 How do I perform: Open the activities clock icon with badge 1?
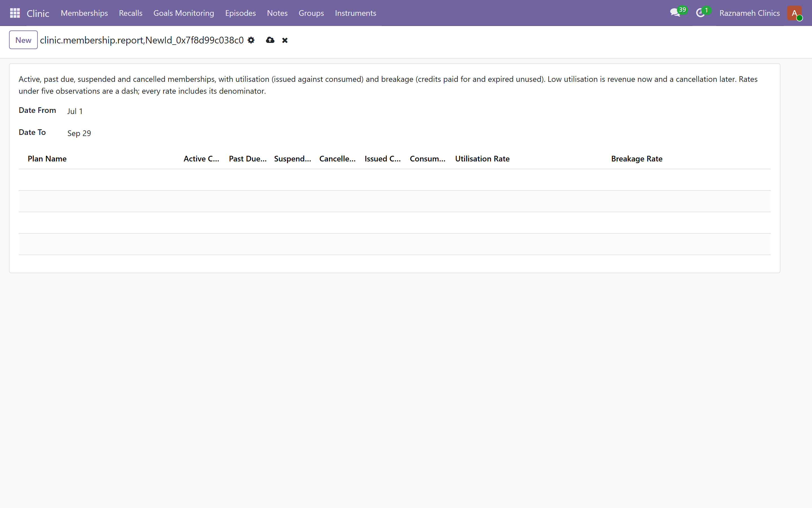pyautogui.click(x=703, y=13)
